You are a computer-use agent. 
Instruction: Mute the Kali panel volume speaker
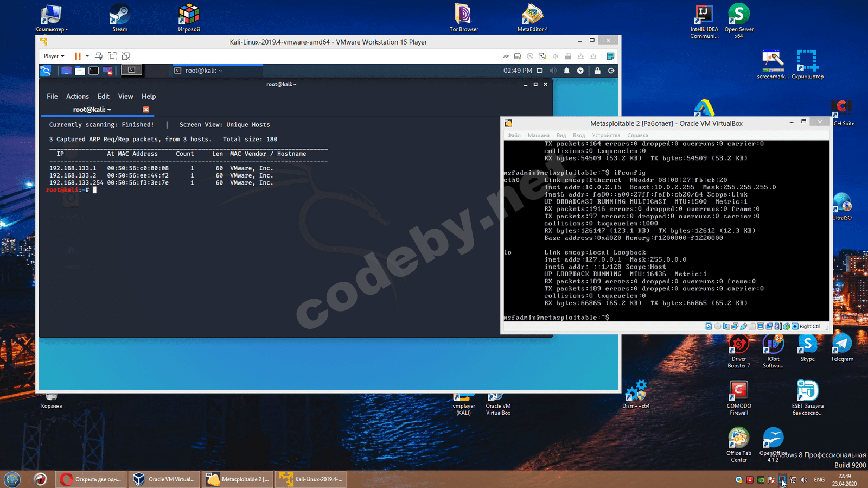point(553,71)
